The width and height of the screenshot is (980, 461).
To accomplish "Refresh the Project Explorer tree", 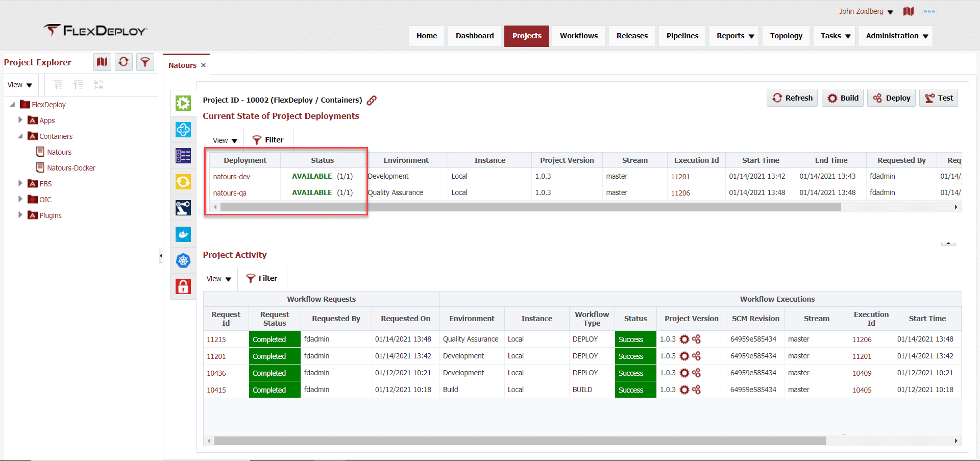I will pyautogui.click(x=124, y=62).
